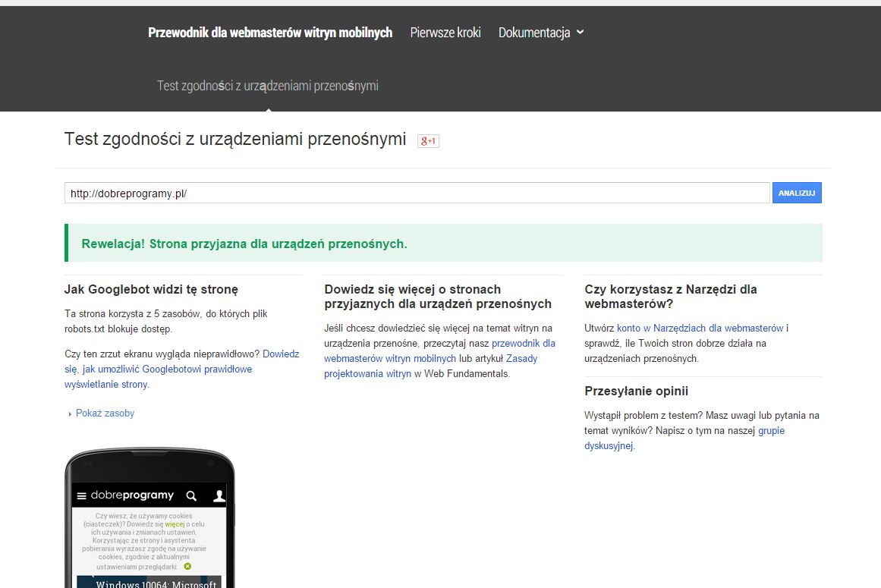Click the main page title heading
Viewport: 881px width, 588px height.
pyautogui.click(x=235, y=139)
